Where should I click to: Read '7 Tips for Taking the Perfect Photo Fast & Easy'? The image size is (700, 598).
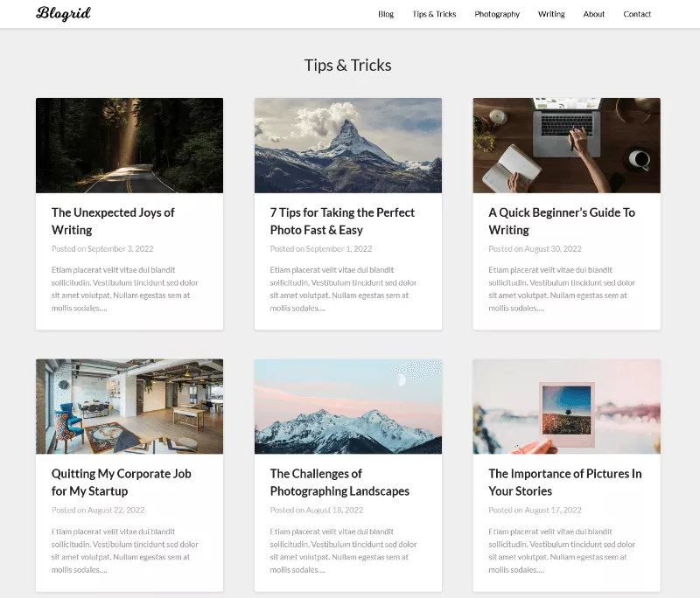(x=342, y=220)
